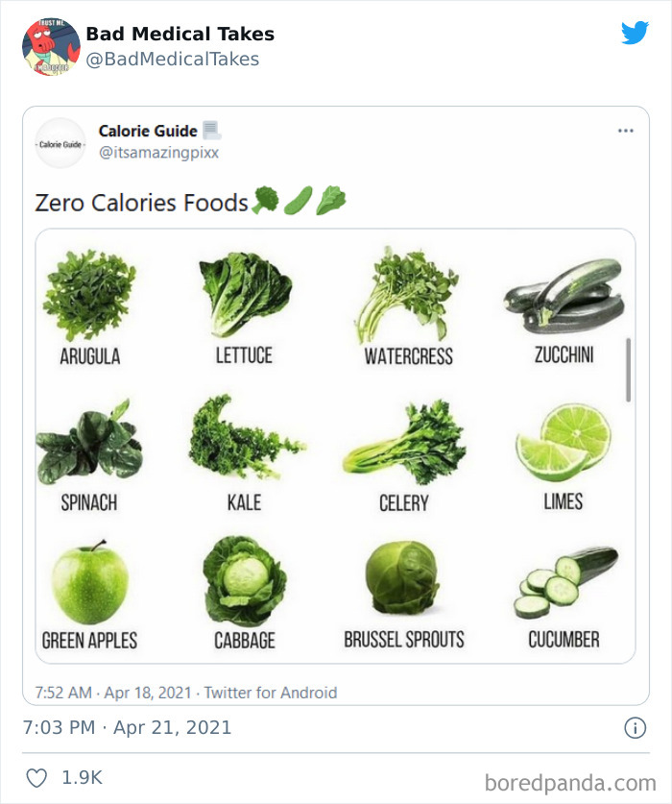Click the Twitter for Android timestamp link

coord(270,692)
